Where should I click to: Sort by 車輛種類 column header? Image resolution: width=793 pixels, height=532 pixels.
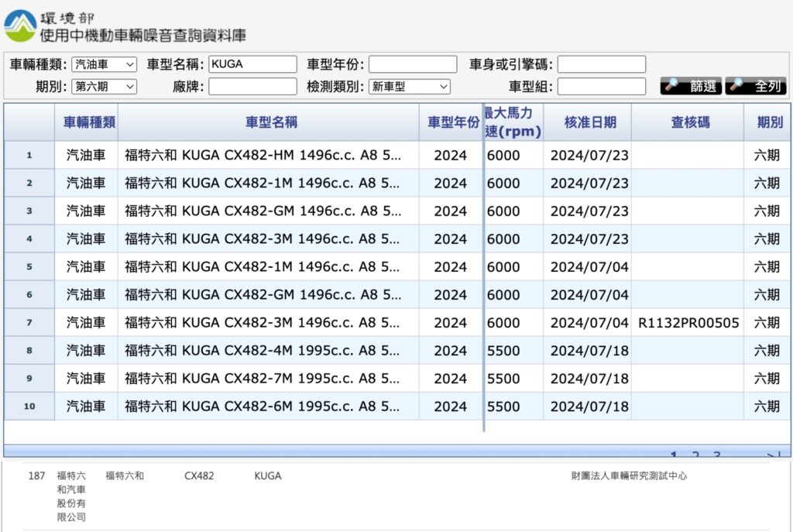pyautogui.click(x=87, y=122)
